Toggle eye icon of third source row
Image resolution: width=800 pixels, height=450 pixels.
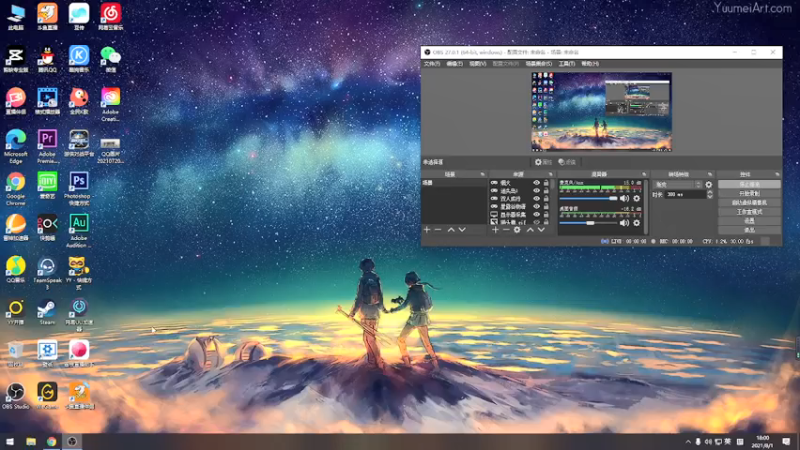(536, 199)
